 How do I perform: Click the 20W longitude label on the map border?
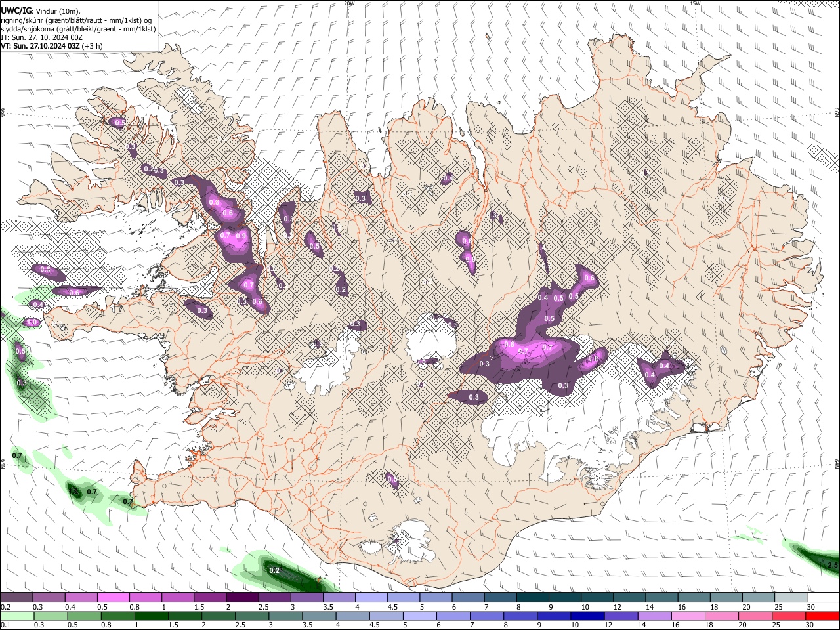click(x=349, y=3)
